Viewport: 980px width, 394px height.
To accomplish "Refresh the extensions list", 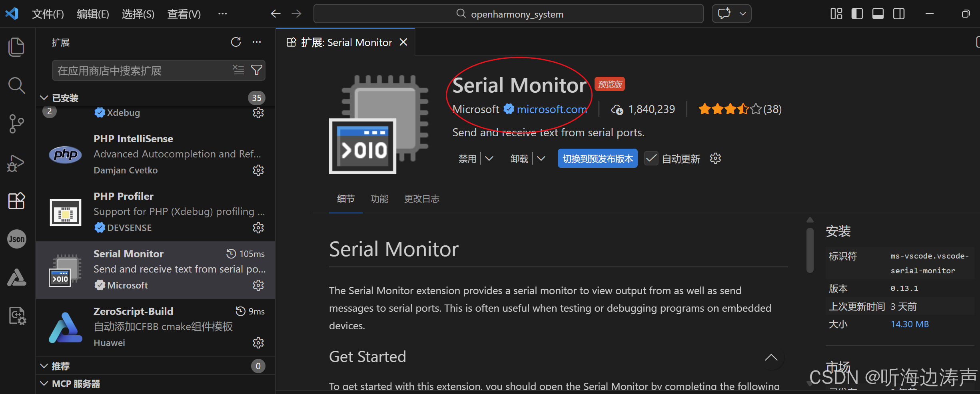I will [236, 42].
